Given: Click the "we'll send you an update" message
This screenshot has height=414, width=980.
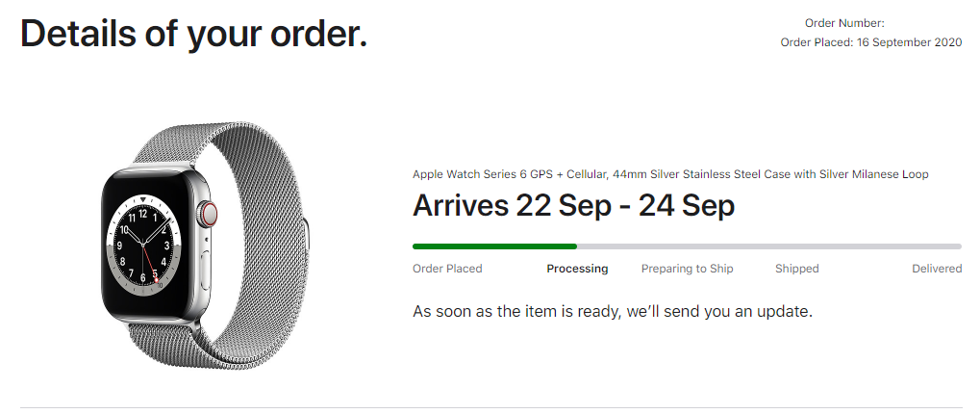Looking at the screenshot, I should coord(613,312).
